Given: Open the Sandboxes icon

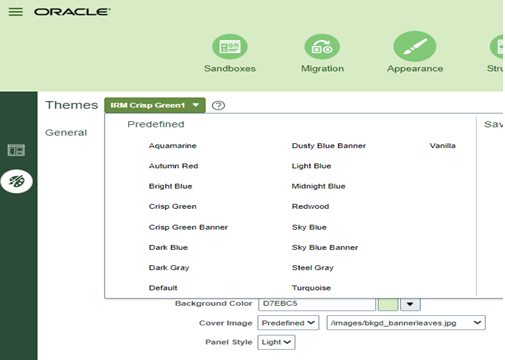Looking at the screenshot, I should coord(230,47).
